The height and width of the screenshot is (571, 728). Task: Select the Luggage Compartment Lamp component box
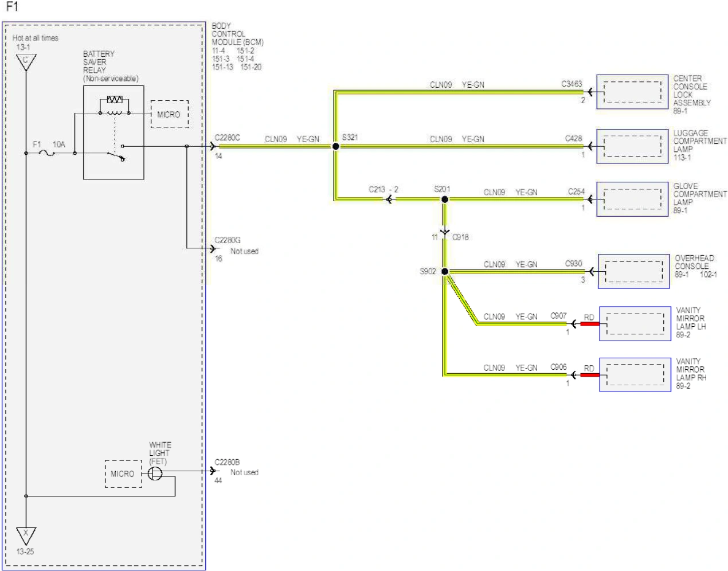point(632,146)
